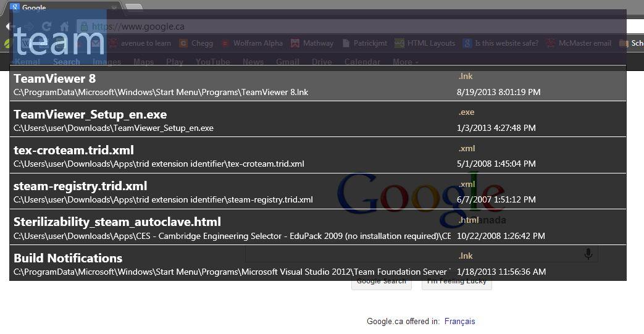Image resolution: width=644 pixels, height=334 pixels.
Task: Choose the tex-croteam.trid.xml result
Action: click(318, 155)
